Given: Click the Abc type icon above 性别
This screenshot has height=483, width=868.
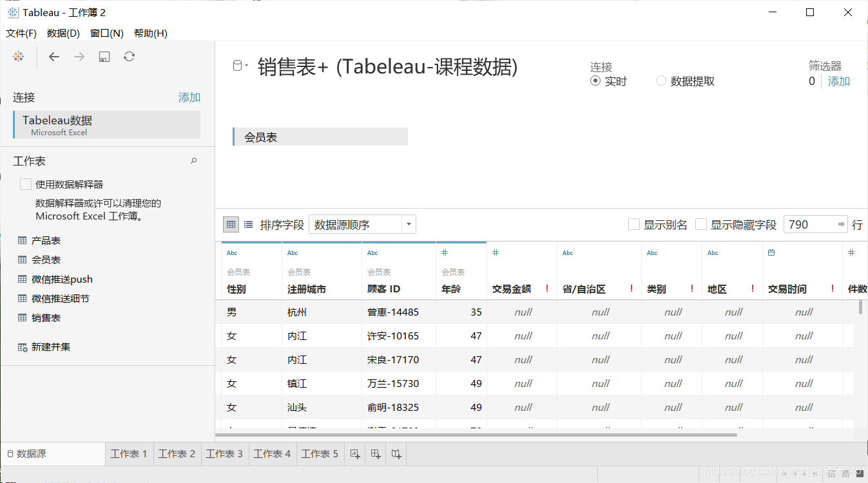Looking at the screenshot, I should (233, 253).
